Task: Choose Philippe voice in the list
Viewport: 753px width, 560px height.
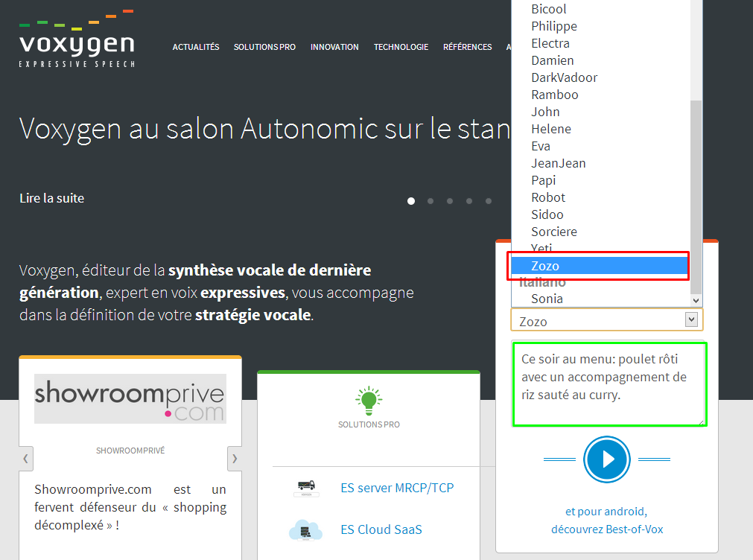Action: (x=600, y=26)
